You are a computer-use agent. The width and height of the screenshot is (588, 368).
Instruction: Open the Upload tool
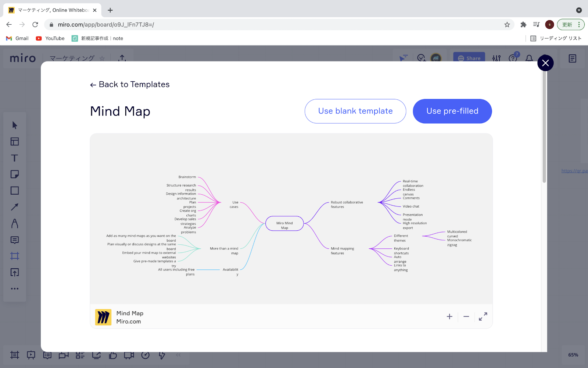15,273
